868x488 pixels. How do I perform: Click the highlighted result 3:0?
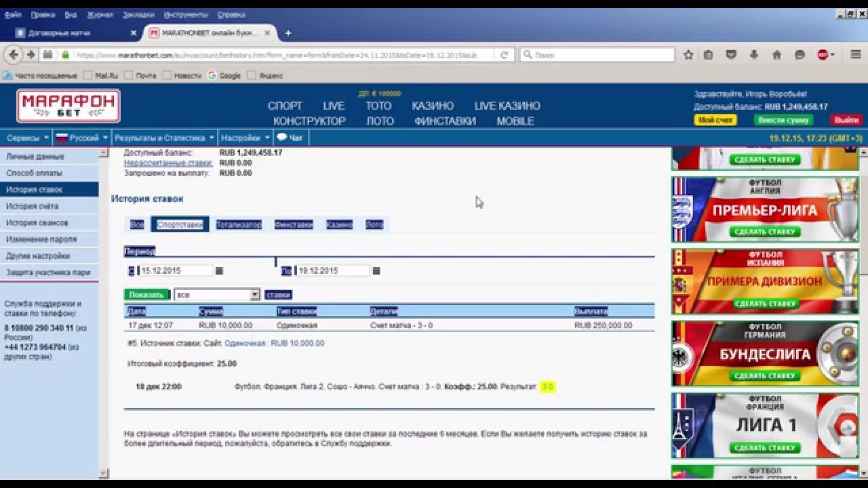point(547,387)
